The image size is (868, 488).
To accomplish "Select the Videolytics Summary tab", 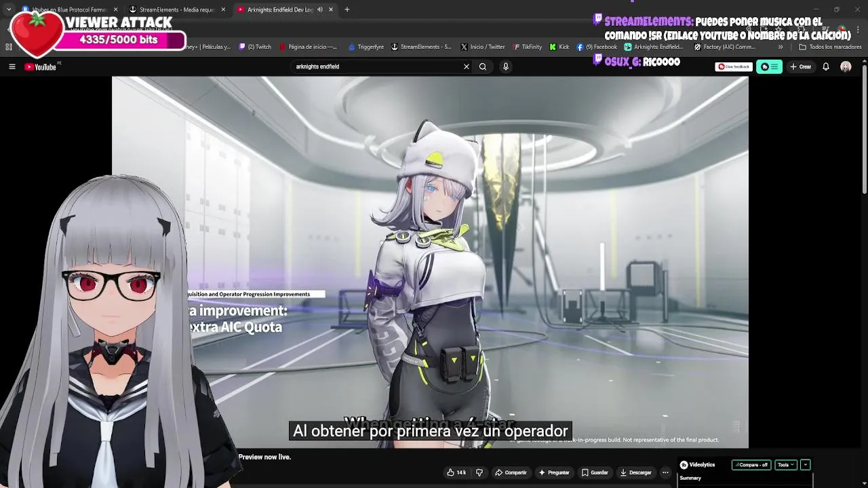I will point(690,478).
